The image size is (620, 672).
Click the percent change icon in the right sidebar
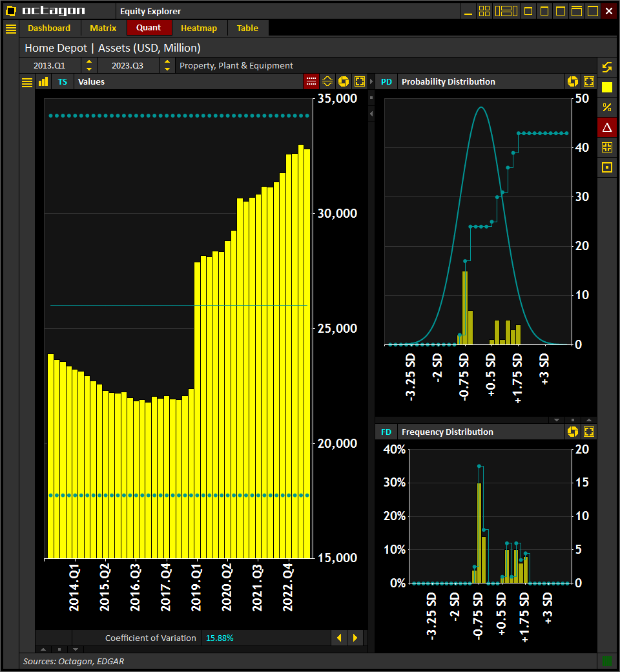tap(606, 107)
